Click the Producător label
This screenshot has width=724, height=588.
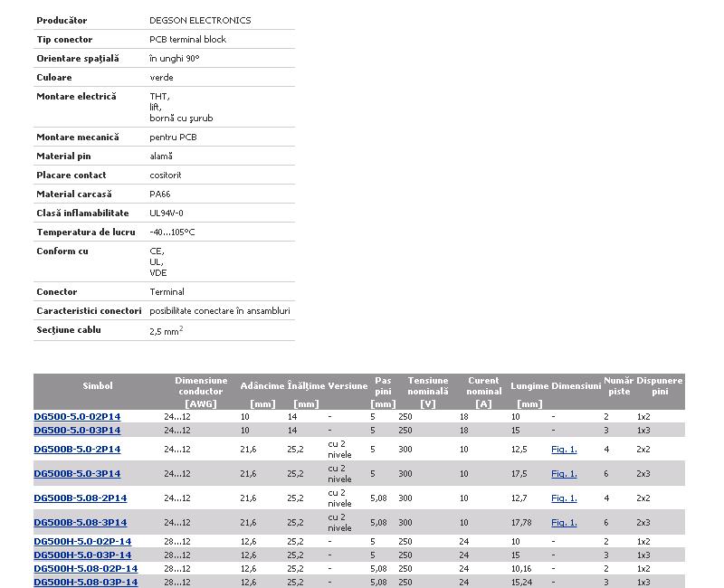pos(62,20)
